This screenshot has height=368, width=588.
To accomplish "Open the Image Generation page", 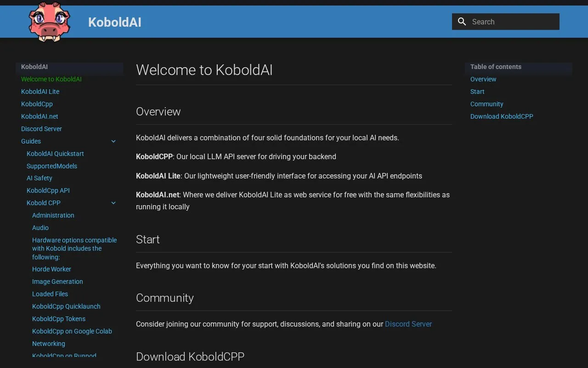I will [x=57, y=282].
